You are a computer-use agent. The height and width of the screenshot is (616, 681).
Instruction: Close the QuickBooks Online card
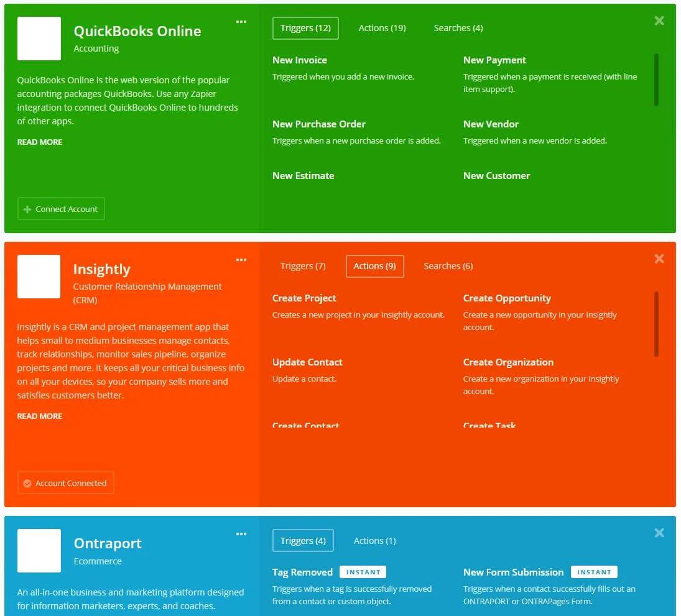659,21
